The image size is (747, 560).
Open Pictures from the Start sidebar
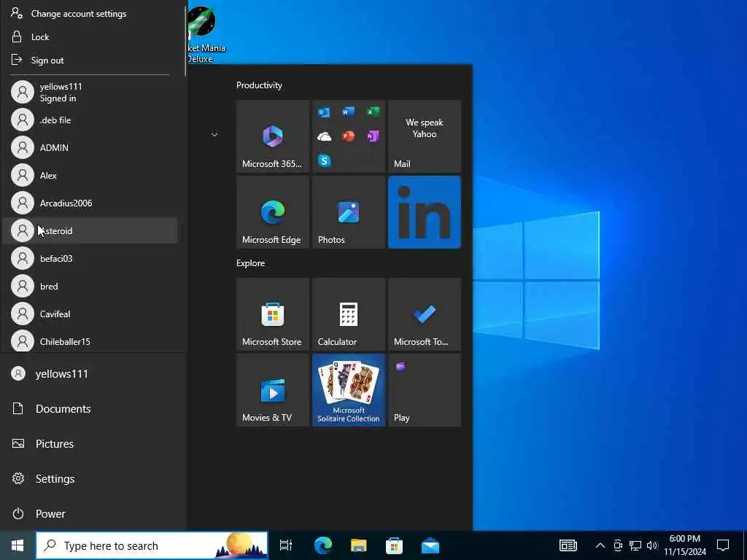(93, 444)
